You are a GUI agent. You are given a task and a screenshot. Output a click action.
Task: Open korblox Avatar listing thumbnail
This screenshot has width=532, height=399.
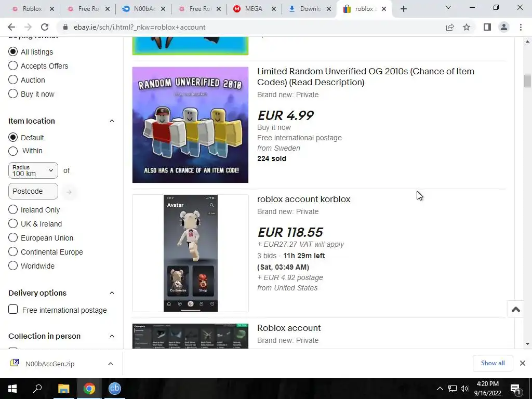click(x=190, y=253)
